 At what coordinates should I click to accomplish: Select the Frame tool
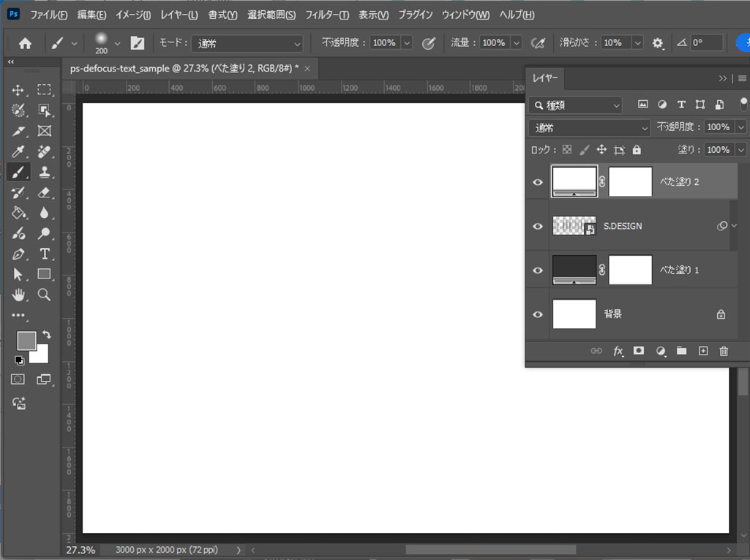(44, 131)
